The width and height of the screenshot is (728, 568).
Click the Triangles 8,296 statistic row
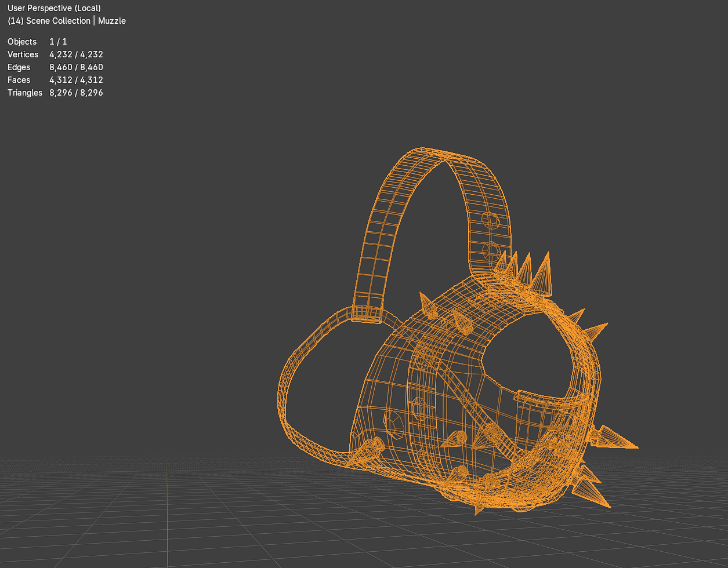[55, 93]
